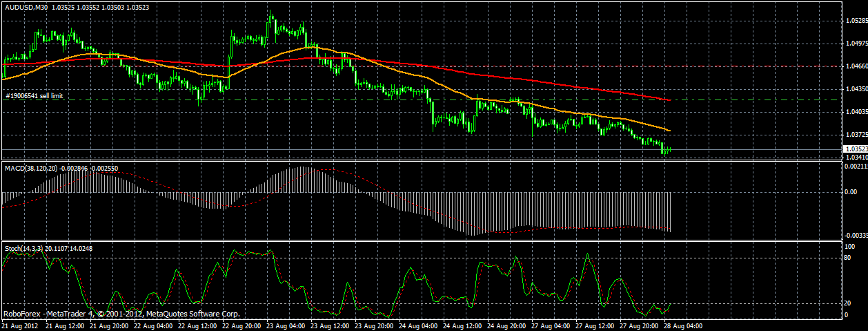Click the current price tag 1.03523
This screenshot has width=868, height=331.
coord(855,149)
